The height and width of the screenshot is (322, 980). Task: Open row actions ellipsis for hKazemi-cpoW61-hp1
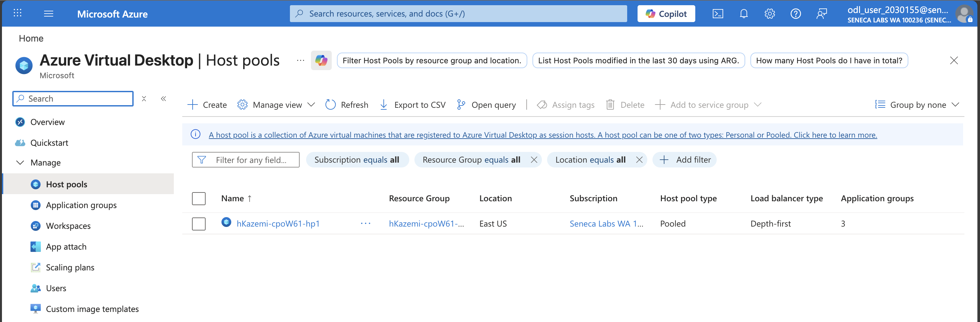[365, 223]
